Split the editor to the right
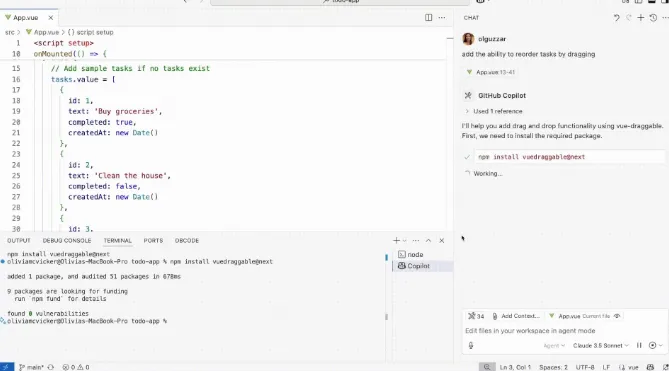669x371 pixels. coord(428,17)
